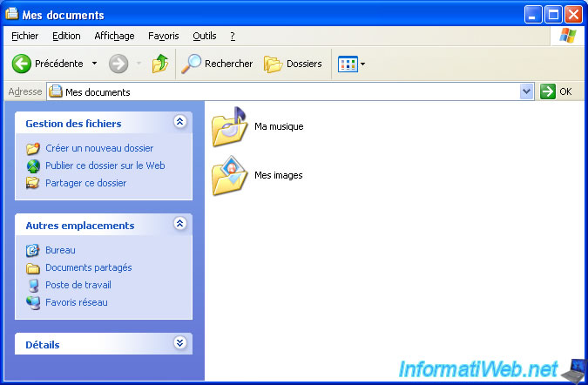Image resolution: width=588 pixels, height=385 pixels.
Task: Open Documents partagés link
Action: click(89, 267)
